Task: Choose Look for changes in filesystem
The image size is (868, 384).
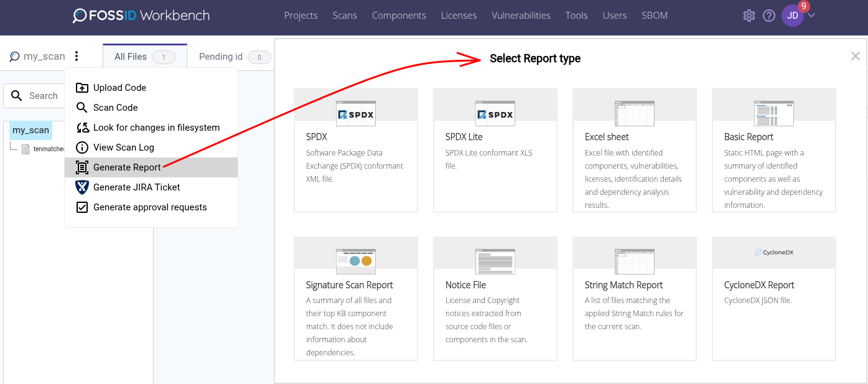Action: (151, 128)
